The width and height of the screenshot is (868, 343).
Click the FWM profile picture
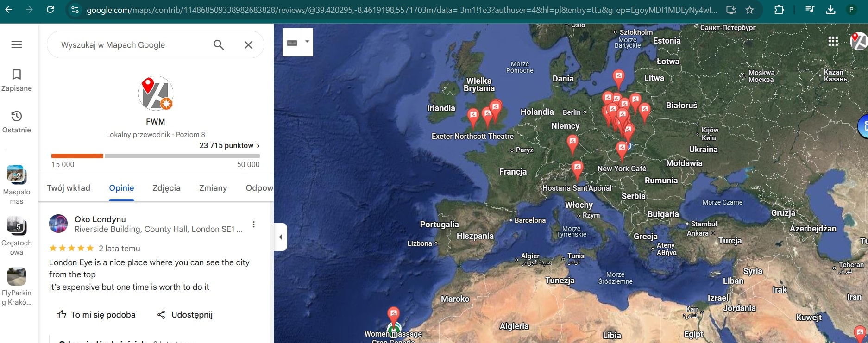[156, 94]
